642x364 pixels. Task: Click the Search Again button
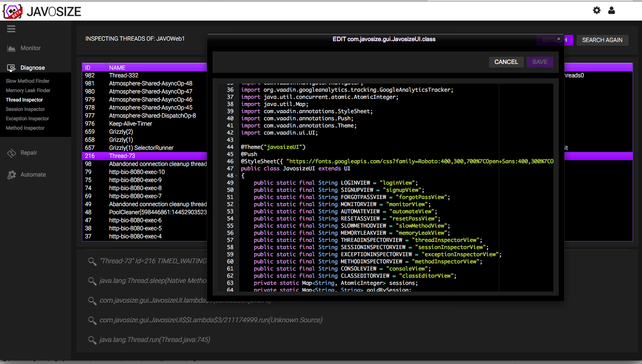click(602, 40)
